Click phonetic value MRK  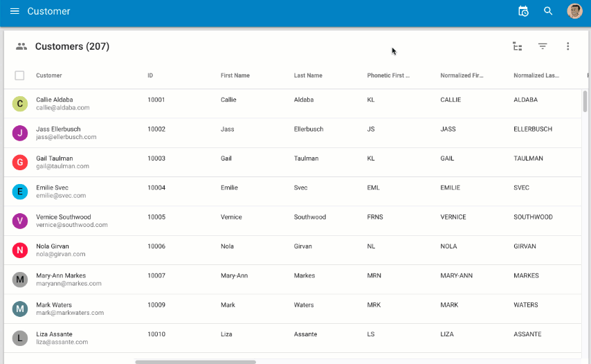point(374,305)
